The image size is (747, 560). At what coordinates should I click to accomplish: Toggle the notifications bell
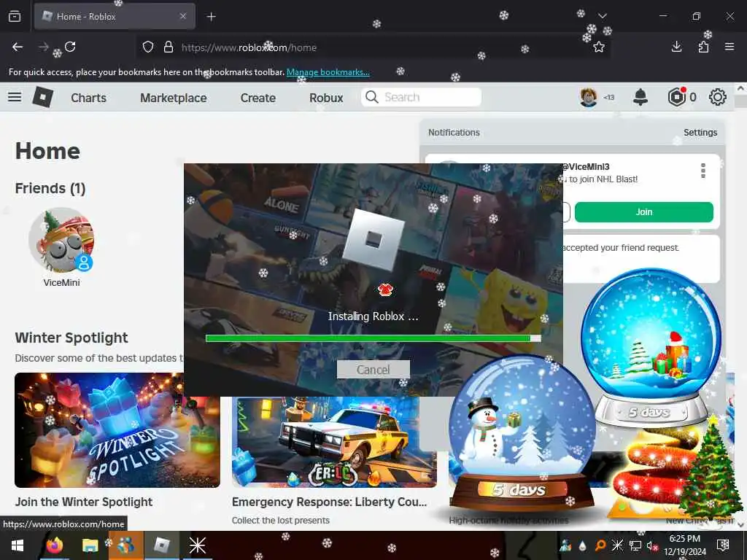coord(640,97)
